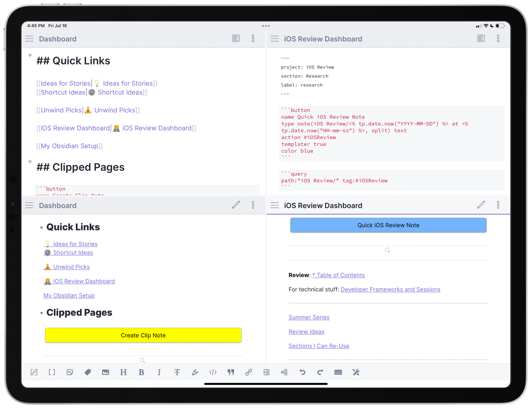Collapse Clipped Pages section in preview pane

(41, 313)
